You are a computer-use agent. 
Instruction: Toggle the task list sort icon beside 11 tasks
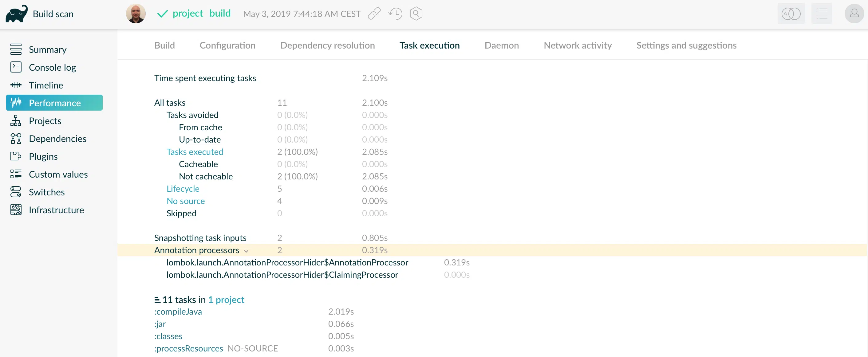[157, 300]
